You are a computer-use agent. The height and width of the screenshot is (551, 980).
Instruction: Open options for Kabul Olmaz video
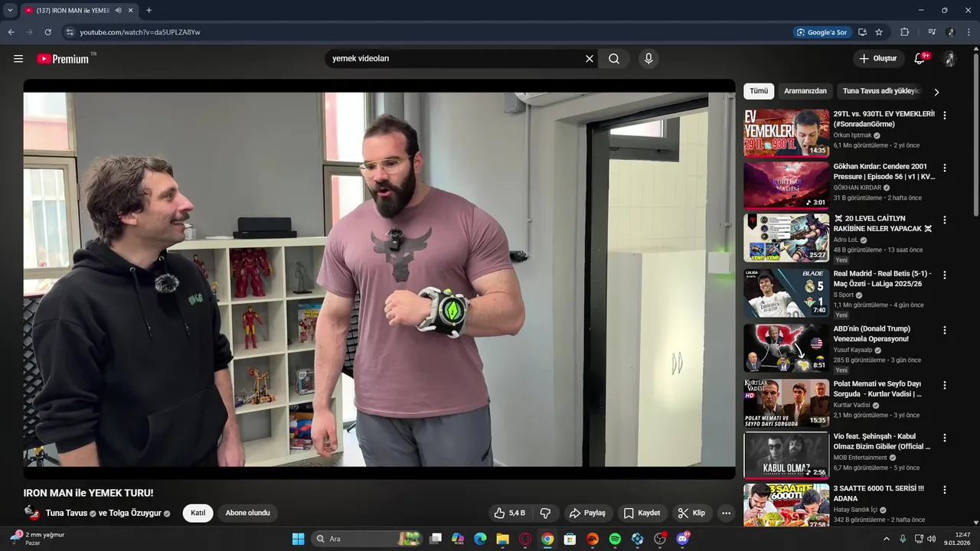pos(944,438)
